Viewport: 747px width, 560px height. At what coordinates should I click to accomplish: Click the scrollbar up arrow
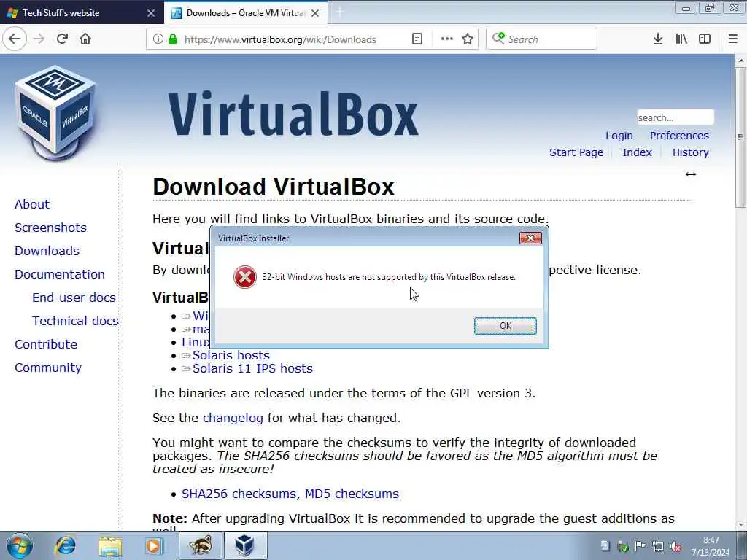pos(740,61)
